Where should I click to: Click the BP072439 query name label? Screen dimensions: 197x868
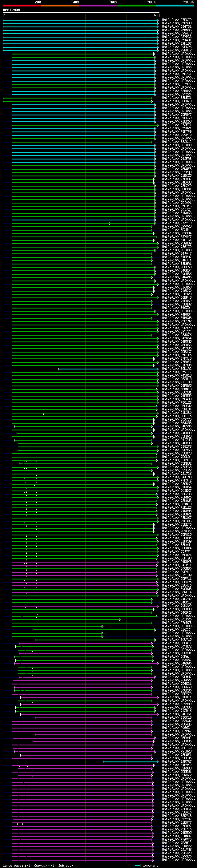pos(11,10)
